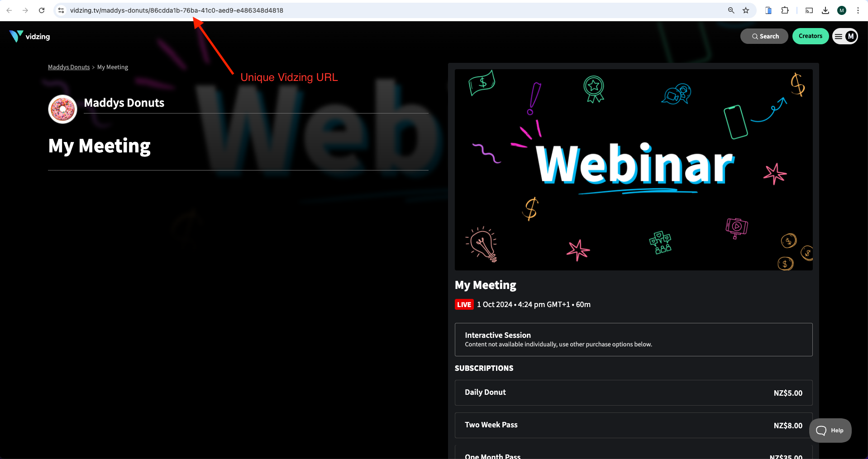Click the large My Meeting page heading
The width and height of the screenshot is (868, 459).
[100, 147]
